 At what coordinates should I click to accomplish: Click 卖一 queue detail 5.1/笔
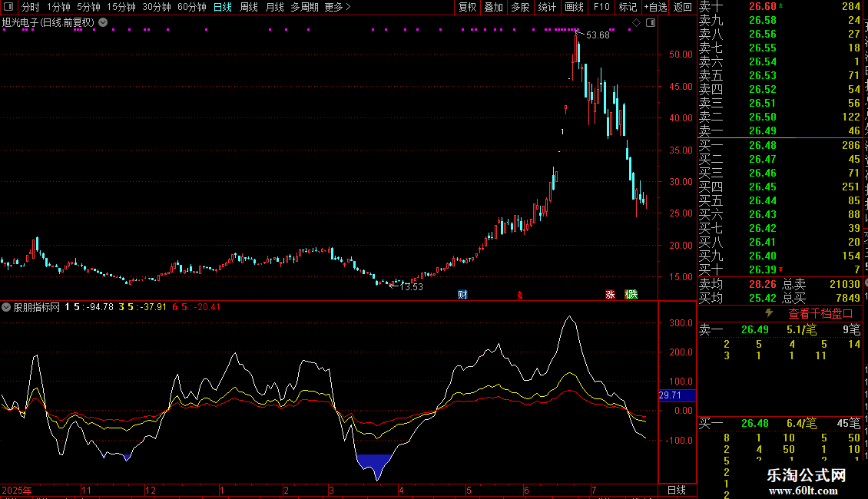pyautogui.click(x=802, y=329)
